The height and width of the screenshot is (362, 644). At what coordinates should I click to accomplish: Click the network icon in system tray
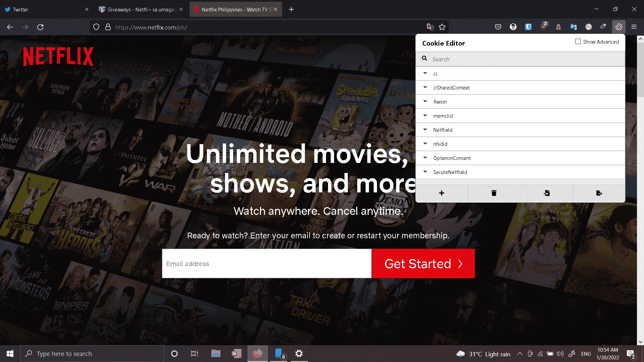540,354
